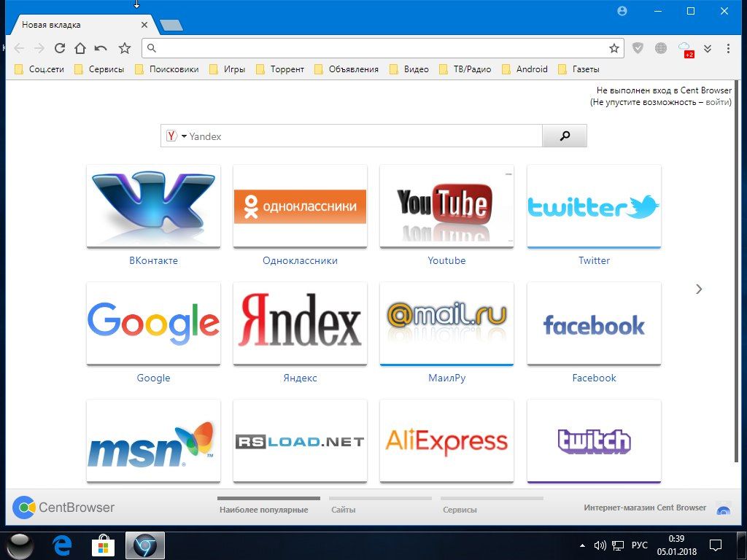Screen dimensions: 747x560
Task: Bookmark page via star in address bar
Action: [x=614, y=48]
